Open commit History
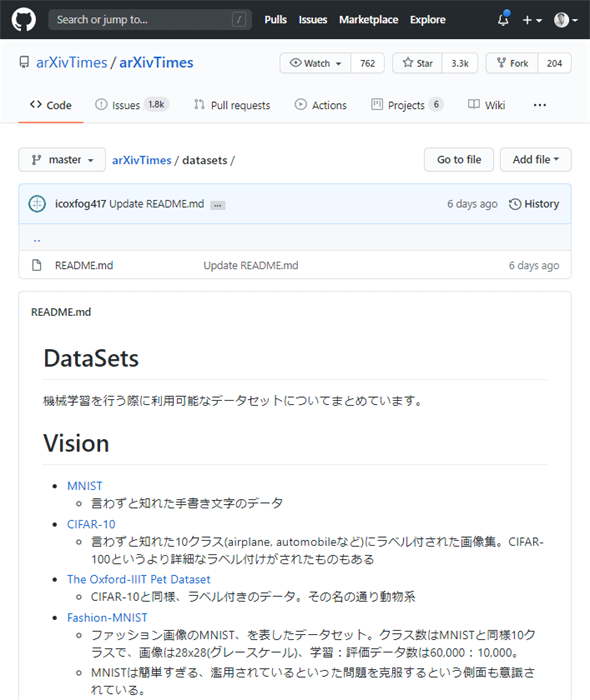Viewport: 590px width, 700px height. pos(534,204)
